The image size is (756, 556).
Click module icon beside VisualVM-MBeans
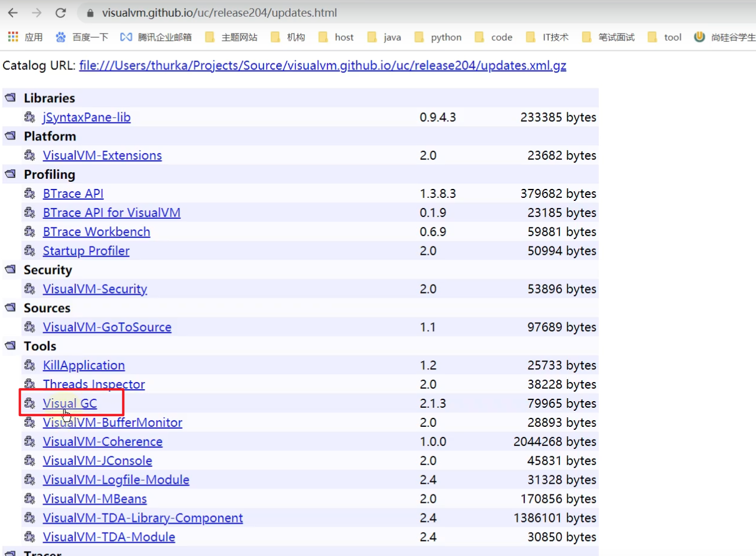[x=30, y=499]
